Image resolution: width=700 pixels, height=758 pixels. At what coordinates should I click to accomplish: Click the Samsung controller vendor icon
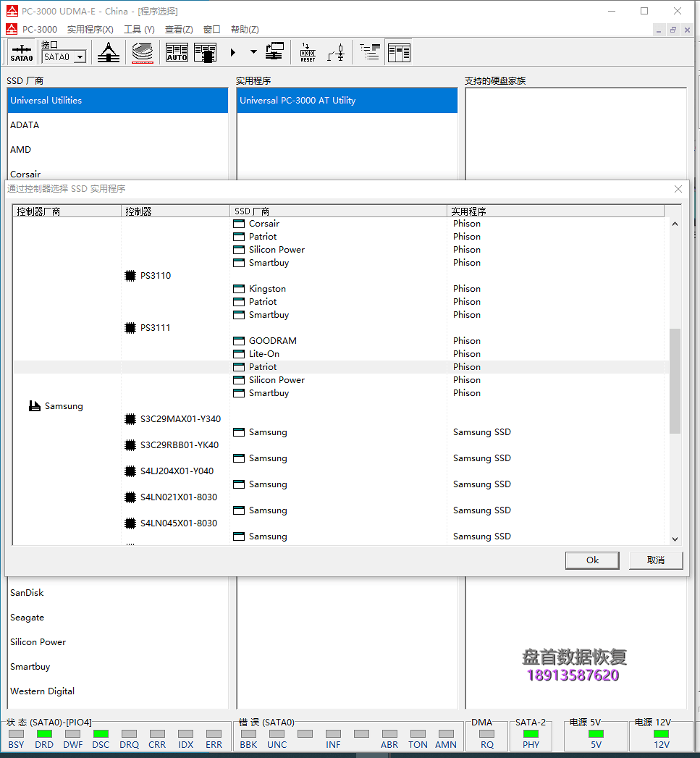(34, 406)
